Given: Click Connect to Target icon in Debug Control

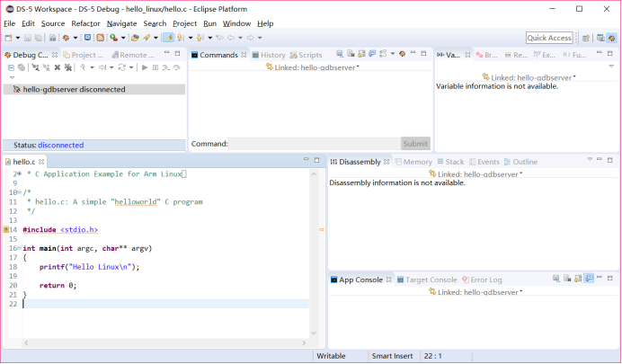Looking at the screenshot, I should (36, 67).
